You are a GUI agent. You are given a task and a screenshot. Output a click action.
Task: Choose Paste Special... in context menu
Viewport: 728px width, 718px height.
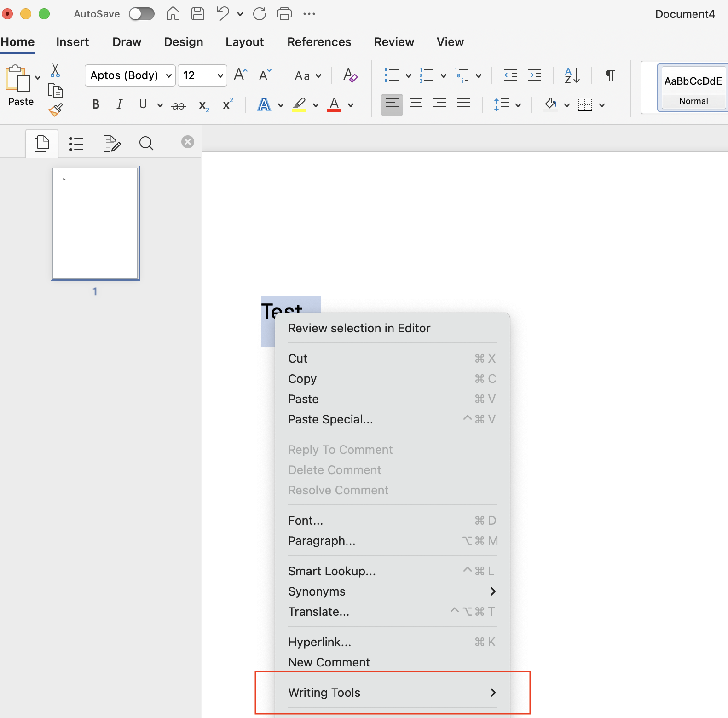[393, 419]
